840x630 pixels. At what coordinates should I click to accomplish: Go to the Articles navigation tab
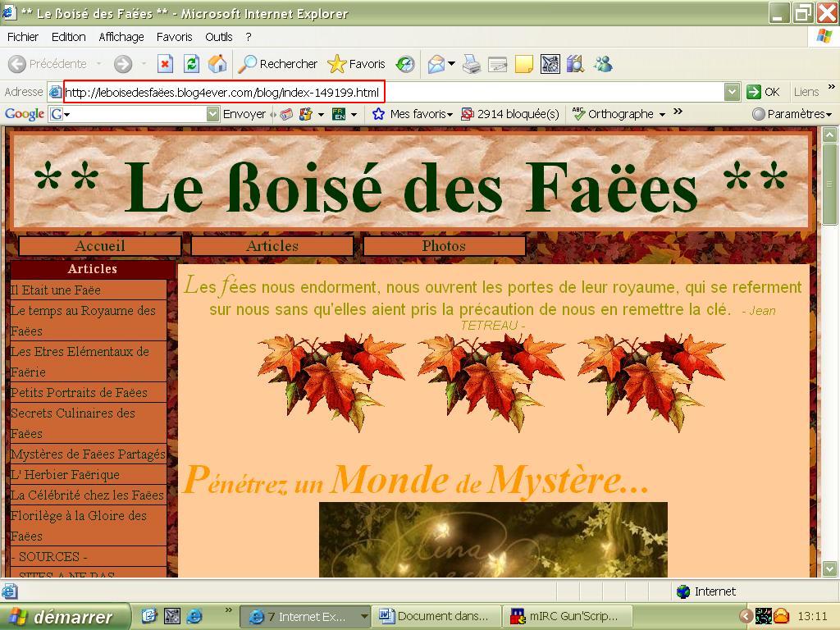pos(272,246)
